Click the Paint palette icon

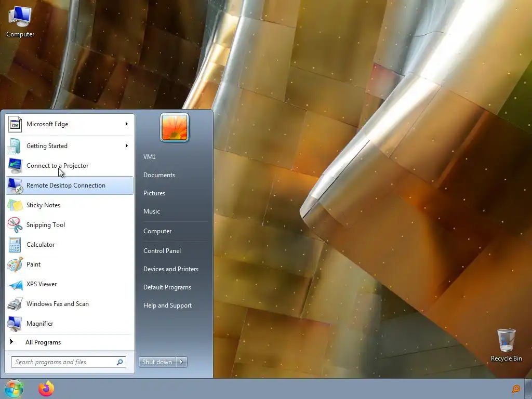(x=15, y=264)
